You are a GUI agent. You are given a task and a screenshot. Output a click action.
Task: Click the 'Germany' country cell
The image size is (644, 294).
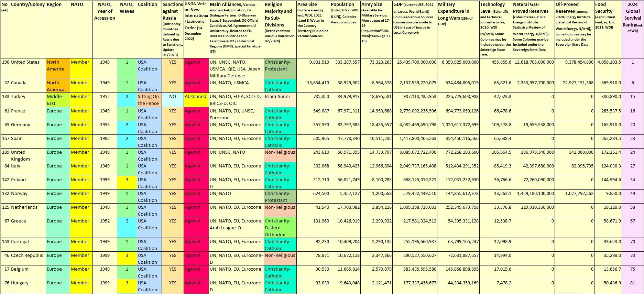coord(28,128)
